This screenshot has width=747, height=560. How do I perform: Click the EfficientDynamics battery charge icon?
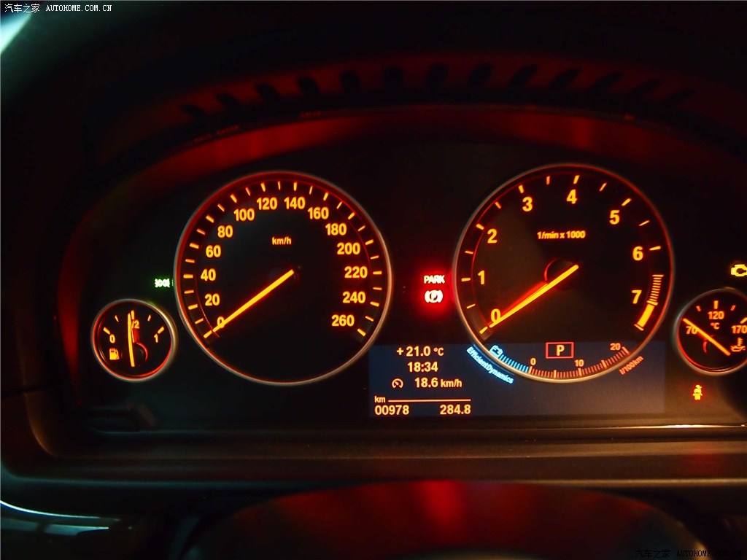(496, 349)
